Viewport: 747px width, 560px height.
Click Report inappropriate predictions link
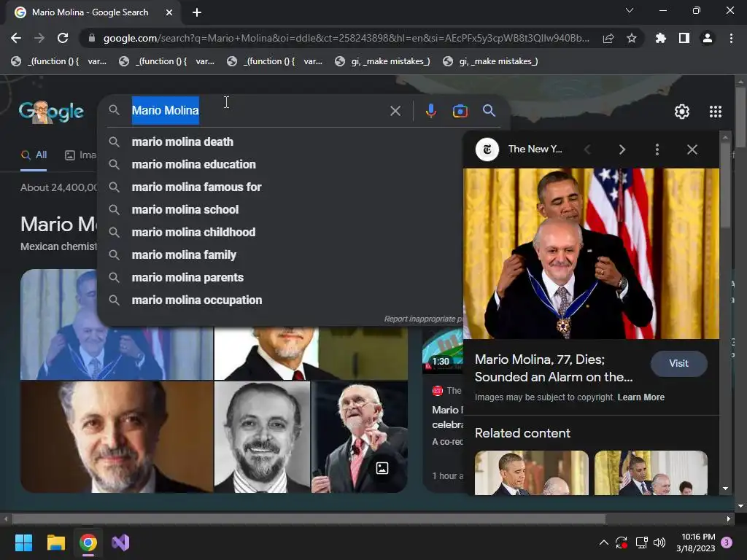[424, 319]
